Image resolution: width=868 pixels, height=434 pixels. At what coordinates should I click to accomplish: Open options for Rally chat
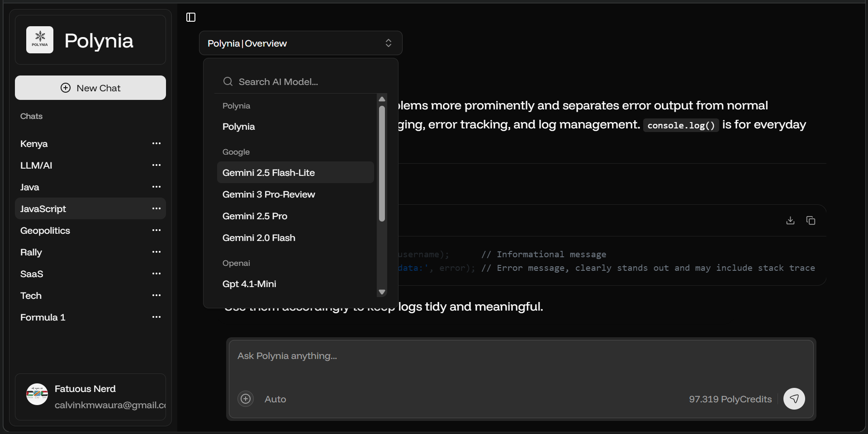[157, 252]
